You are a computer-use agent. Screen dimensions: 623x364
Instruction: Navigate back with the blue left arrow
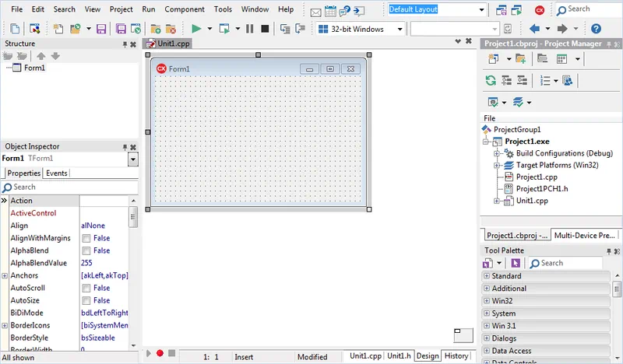534,29
